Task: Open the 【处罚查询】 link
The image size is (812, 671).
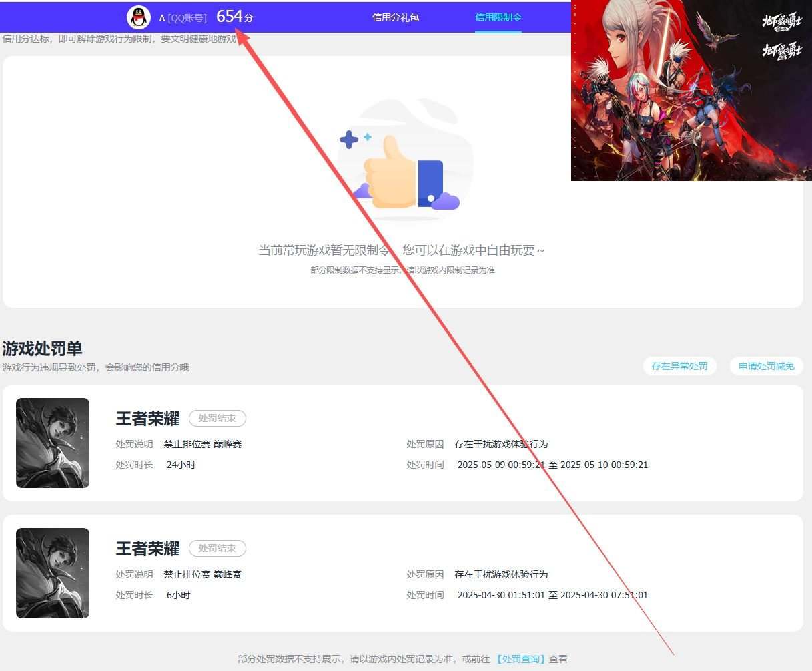Action: pos(520,659)
